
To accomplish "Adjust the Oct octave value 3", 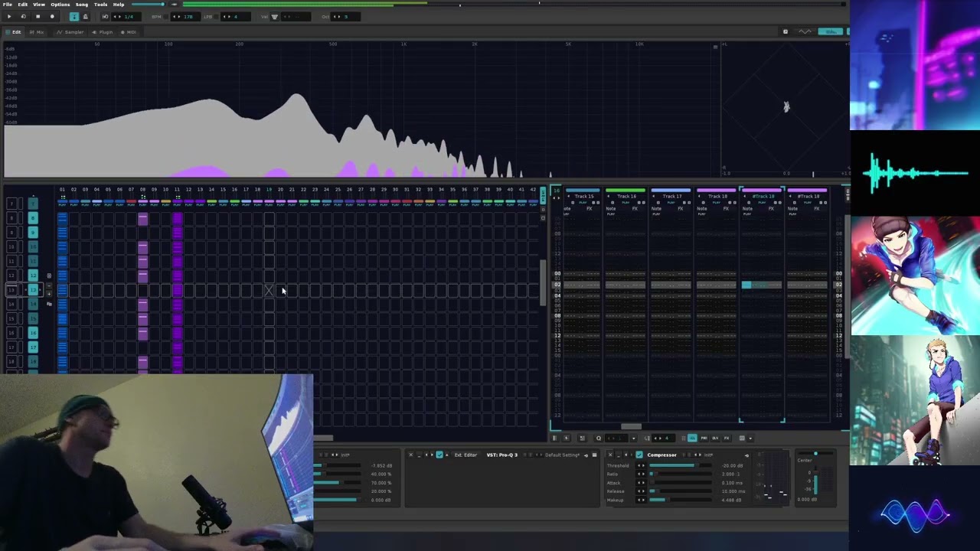I will point(346,17).
